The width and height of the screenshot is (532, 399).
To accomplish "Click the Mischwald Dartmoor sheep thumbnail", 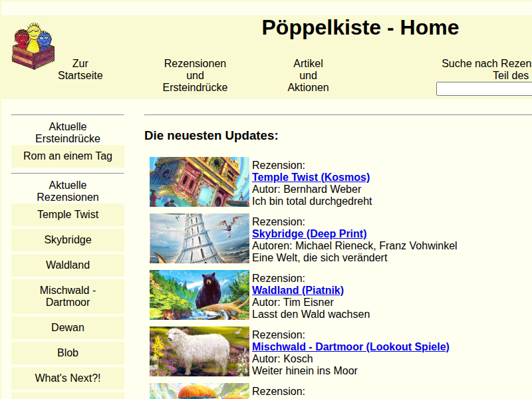I will (x=199, y=352).
